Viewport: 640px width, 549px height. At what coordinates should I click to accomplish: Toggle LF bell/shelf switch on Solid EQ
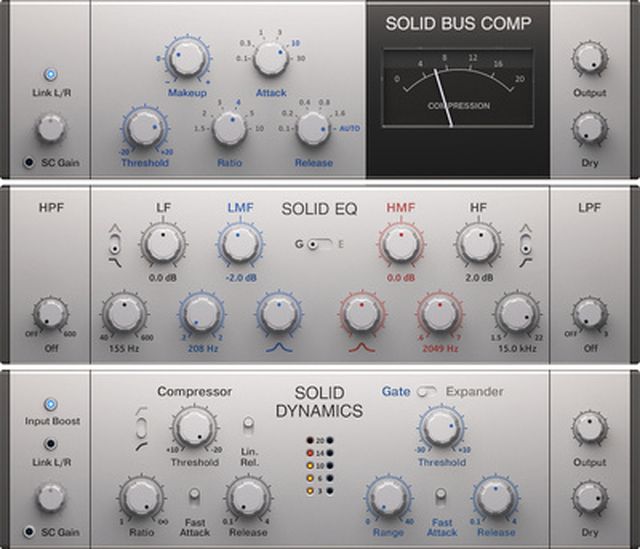[x=116, y=245]
